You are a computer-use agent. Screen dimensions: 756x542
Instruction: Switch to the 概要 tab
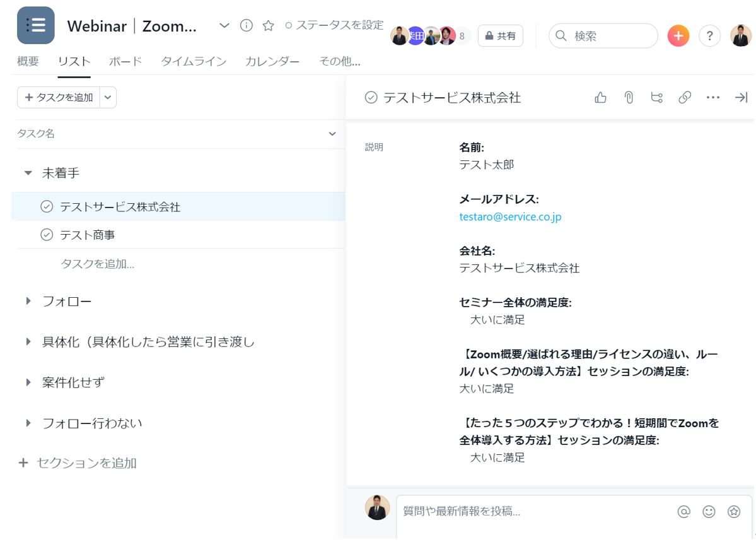pos(28,61)
